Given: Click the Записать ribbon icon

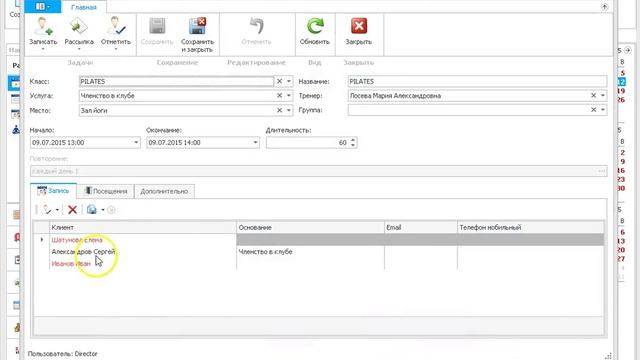Looking at the screenshot, I should point(43,27).
